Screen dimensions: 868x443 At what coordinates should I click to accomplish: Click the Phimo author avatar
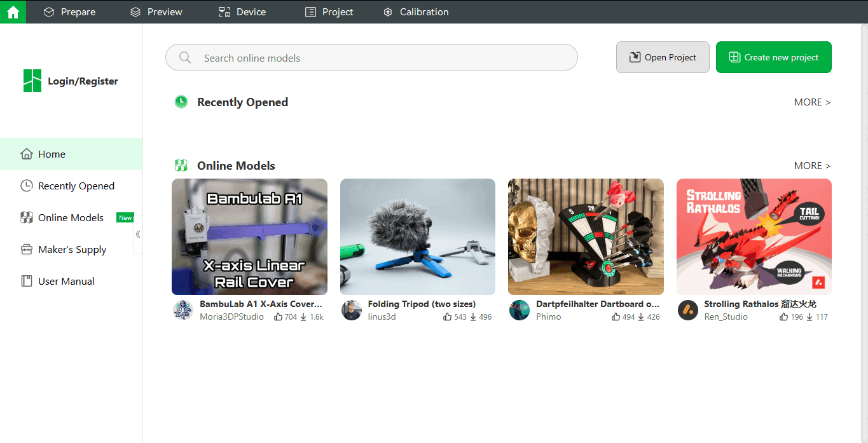click(520, 310)
